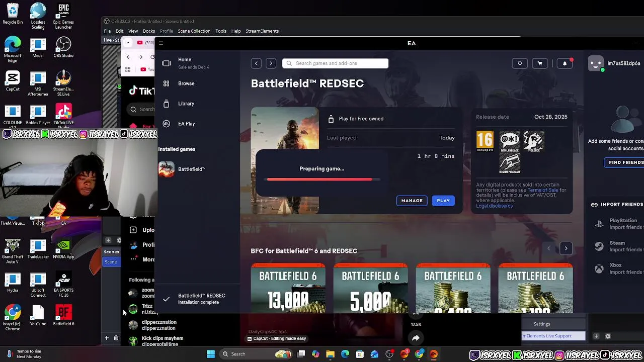The image size is (644, 362).
Task: Click the Battlefield REDSEC cover art
Action: coord(285,128)
